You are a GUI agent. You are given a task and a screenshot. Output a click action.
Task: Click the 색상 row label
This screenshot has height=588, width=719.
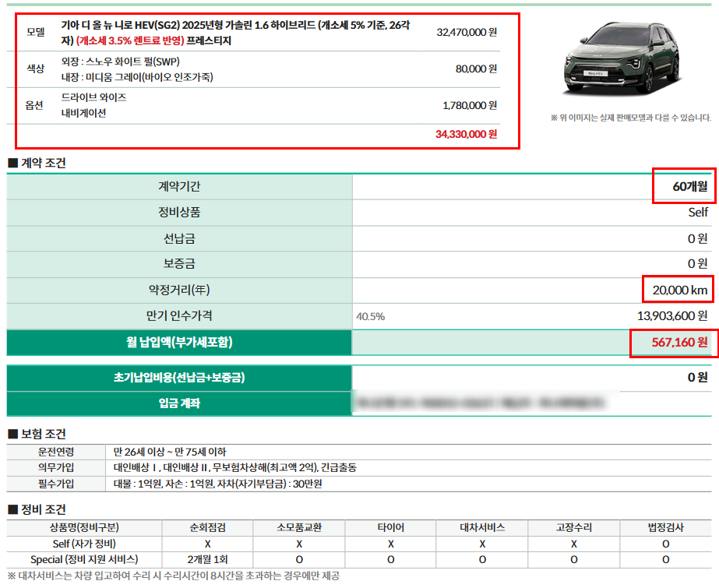click(x=36, y=69)
